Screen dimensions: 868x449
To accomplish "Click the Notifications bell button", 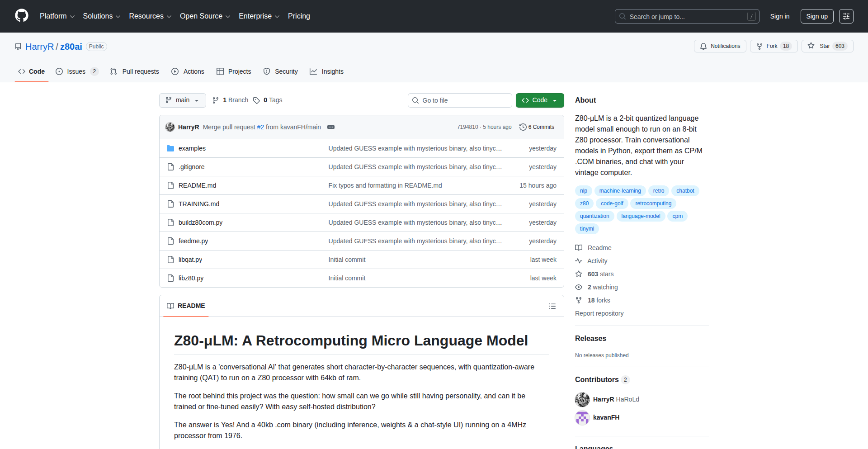I will (720, 46).
